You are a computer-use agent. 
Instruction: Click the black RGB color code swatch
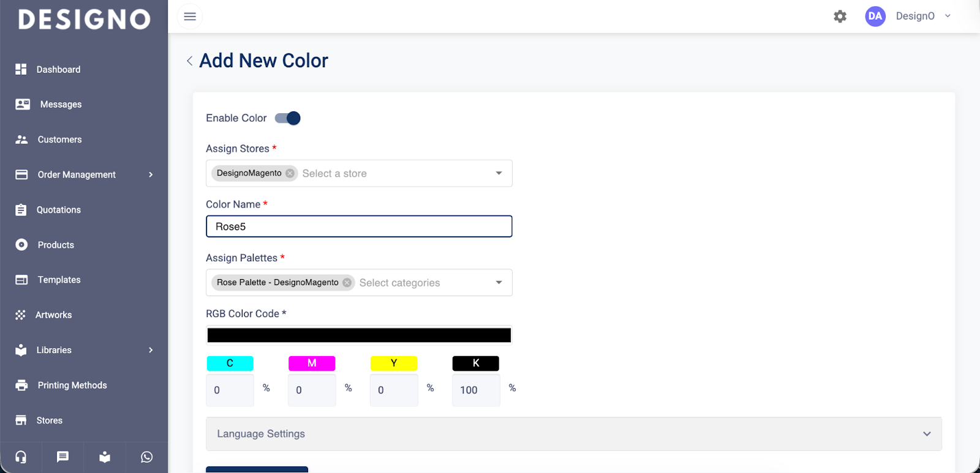coord(359,335)
